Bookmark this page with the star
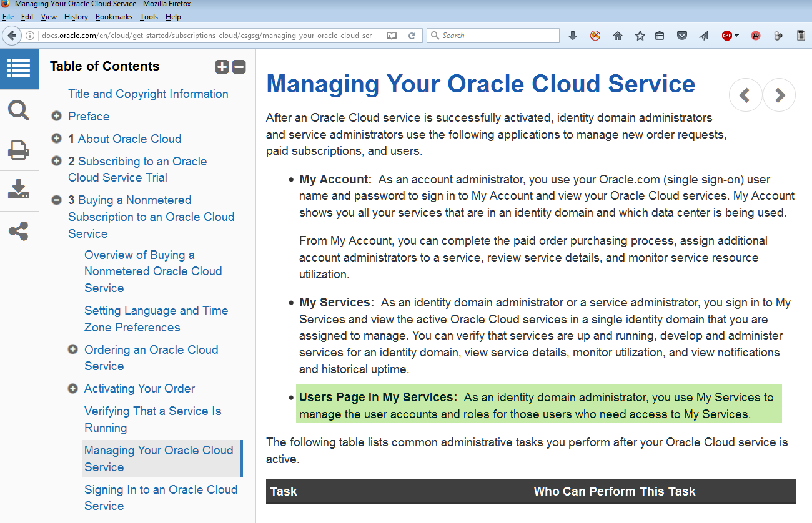This screenshot has width=812, height=523. 640,36
